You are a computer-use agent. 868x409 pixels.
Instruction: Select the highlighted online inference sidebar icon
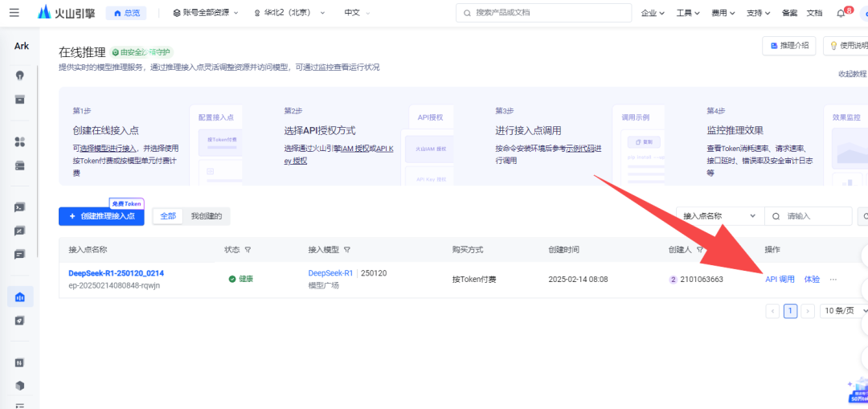(20, 297)
